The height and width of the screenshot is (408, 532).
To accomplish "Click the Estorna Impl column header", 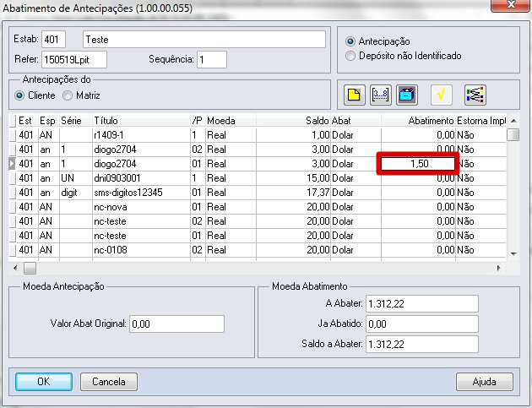I will [481, 121].
